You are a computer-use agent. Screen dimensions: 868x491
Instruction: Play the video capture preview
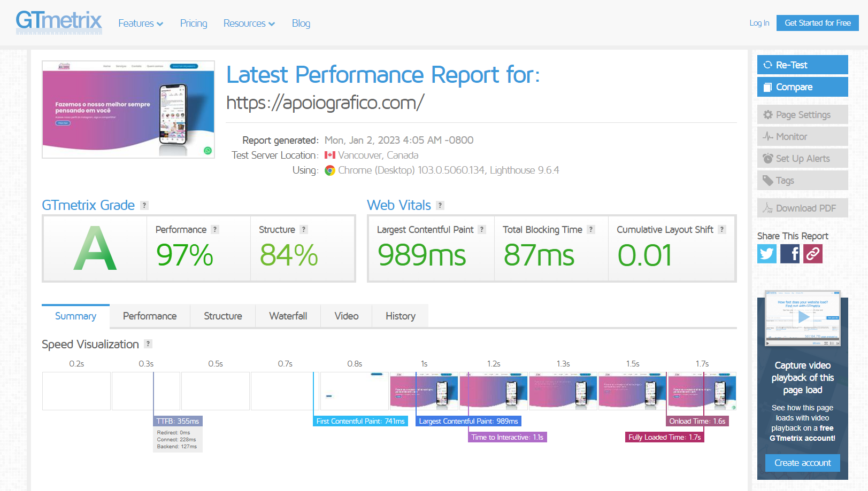pos(803,317)
